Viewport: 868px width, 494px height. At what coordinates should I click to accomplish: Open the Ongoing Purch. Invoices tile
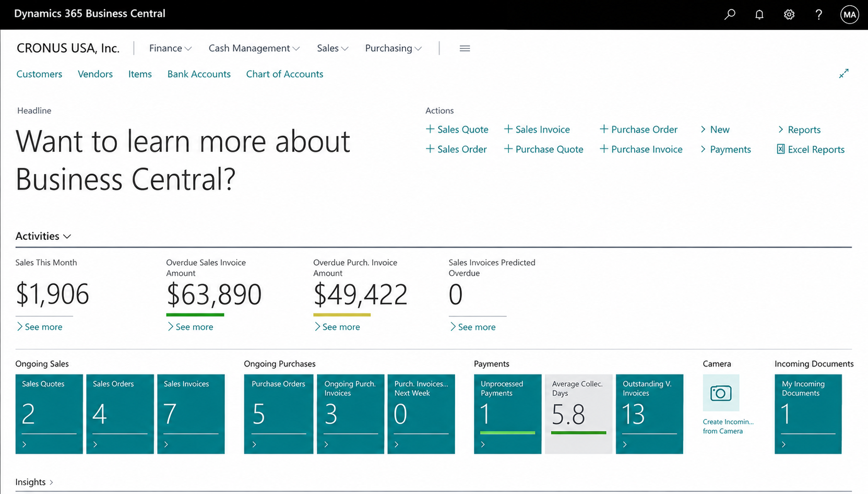click(x=351, y=414)
